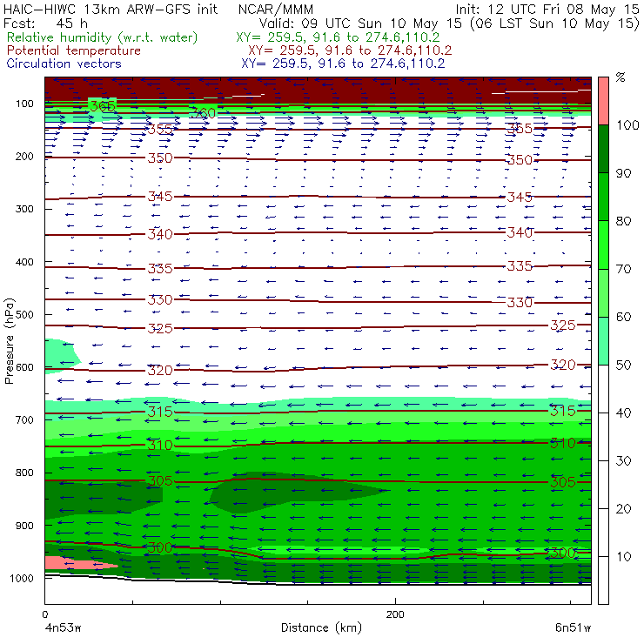The image size is (644, 644).
Task: Click the pressure axis '600' tick label
Action: click(x=24, y=367)
